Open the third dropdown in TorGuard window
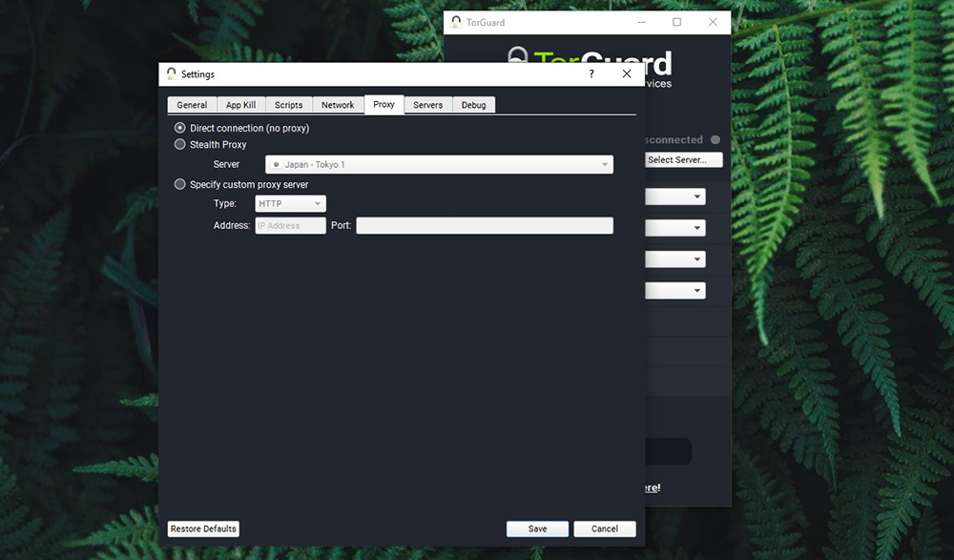Viewport: 954px width, 560px height. point(675,259)
